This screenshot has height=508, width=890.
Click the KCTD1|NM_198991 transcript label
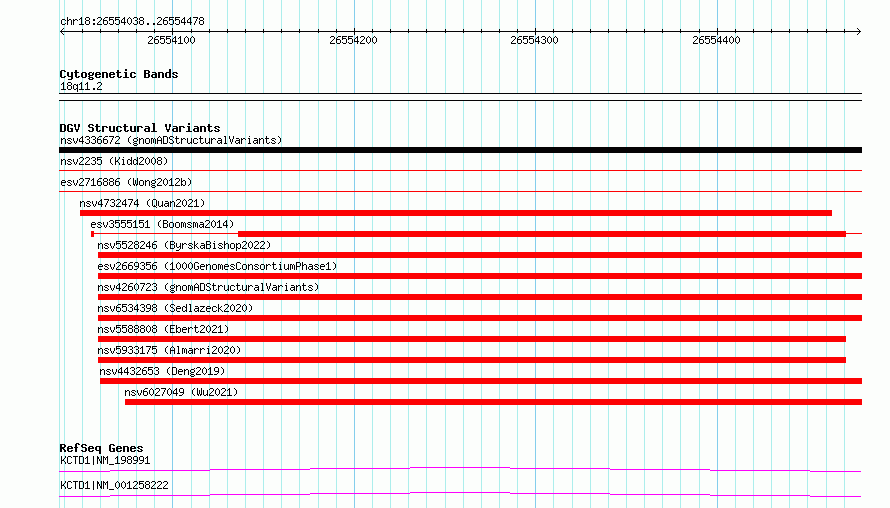(x=105, y=460)
